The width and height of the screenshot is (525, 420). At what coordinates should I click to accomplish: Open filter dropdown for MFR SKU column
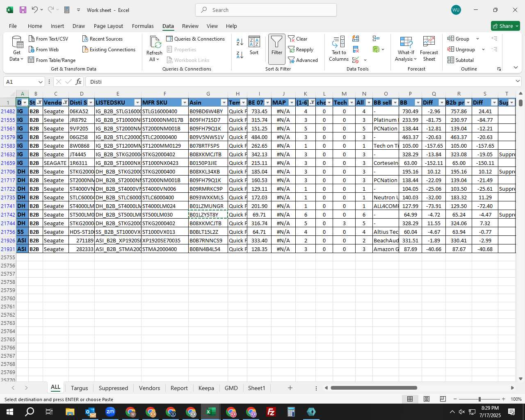pos(185,103)
